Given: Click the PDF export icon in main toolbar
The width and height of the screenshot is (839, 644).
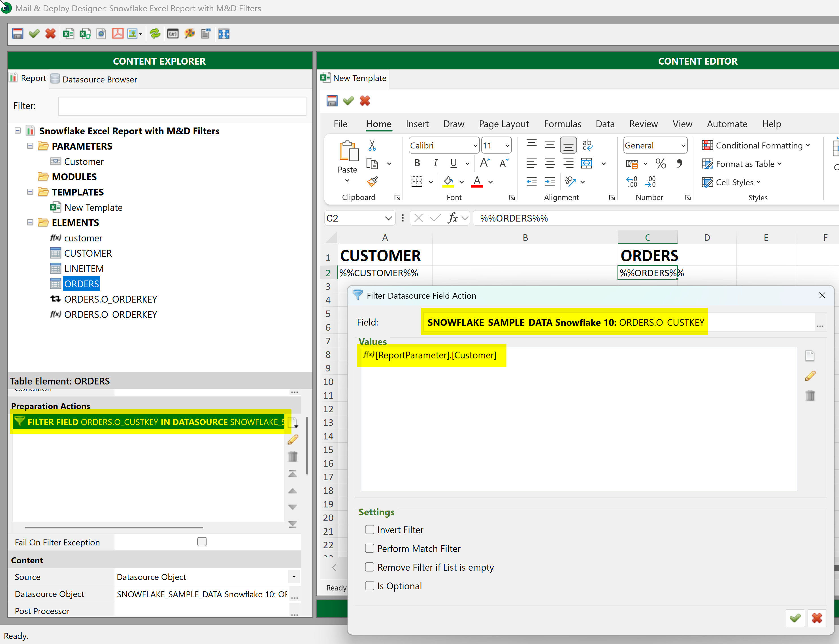Looking at the screenshot, I should [x=118, y=34].
